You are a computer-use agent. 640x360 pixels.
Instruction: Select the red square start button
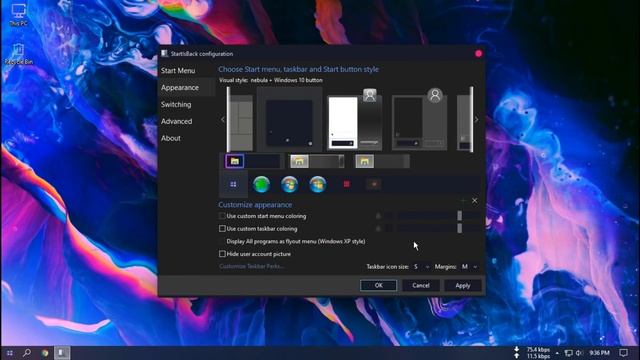point(347,184)
